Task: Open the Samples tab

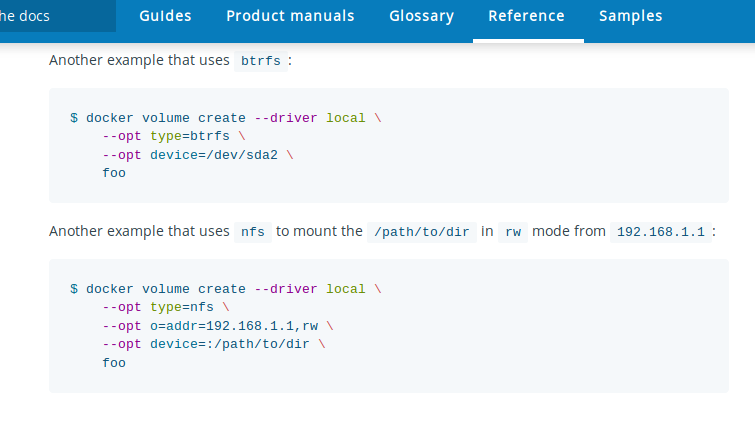Action: [631, 16]
